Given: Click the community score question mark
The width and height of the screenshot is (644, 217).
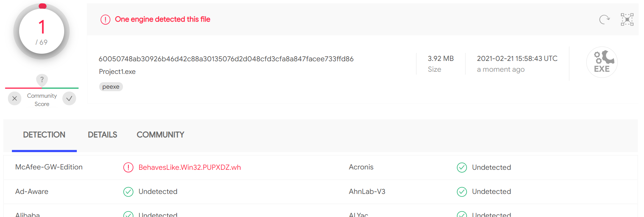Looking at the screenshot, I should pyautogui.click(x=42, y=80).
